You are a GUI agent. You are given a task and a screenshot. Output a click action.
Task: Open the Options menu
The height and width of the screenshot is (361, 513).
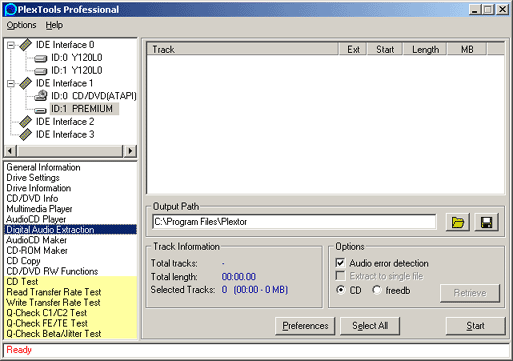(x=21, y=25)
